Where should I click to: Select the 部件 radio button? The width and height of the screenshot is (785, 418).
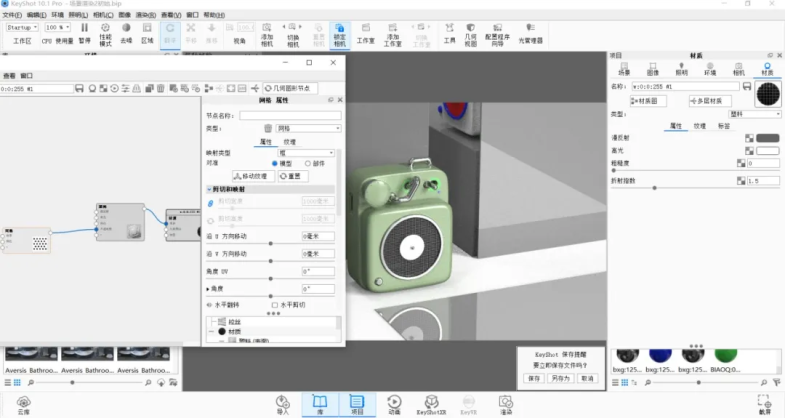(308, 163)
